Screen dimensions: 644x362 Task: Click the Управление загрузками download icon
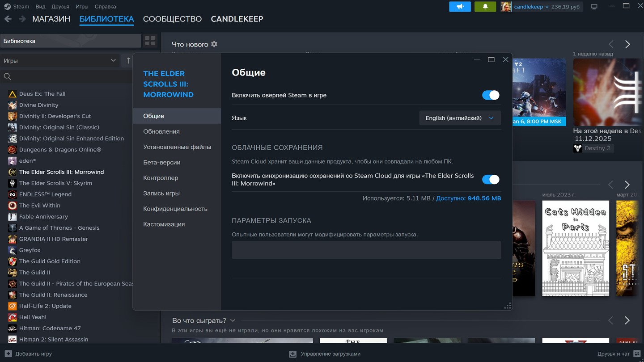293,354
